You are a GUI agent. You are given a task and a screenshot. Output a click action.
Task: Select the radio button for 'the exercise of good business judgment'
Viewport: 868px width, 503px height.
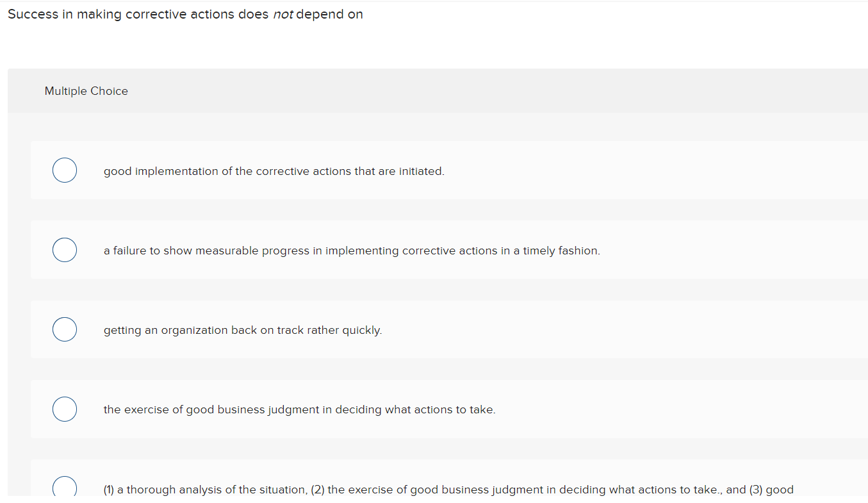click(x=64, y=409)
